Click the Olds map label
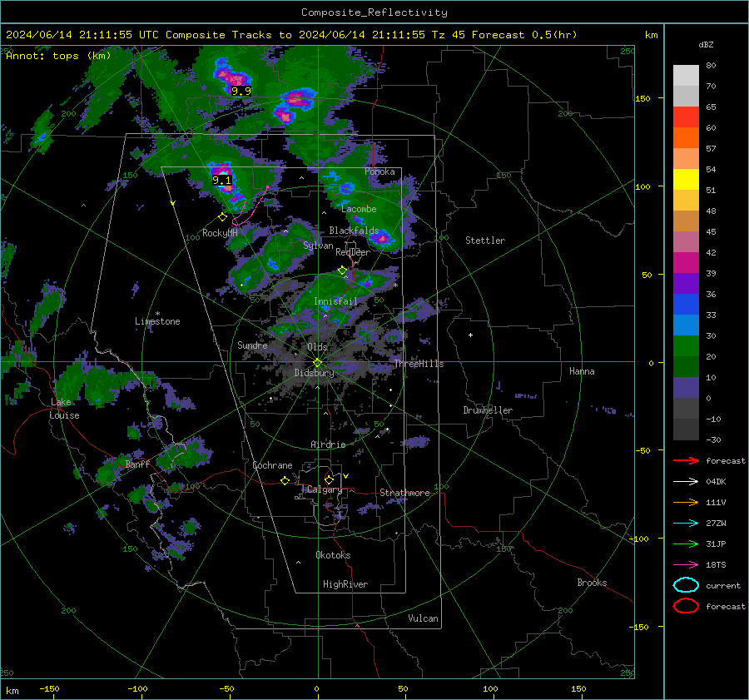The width and height of the screenshot is (749, 700). tap(317, 346)
